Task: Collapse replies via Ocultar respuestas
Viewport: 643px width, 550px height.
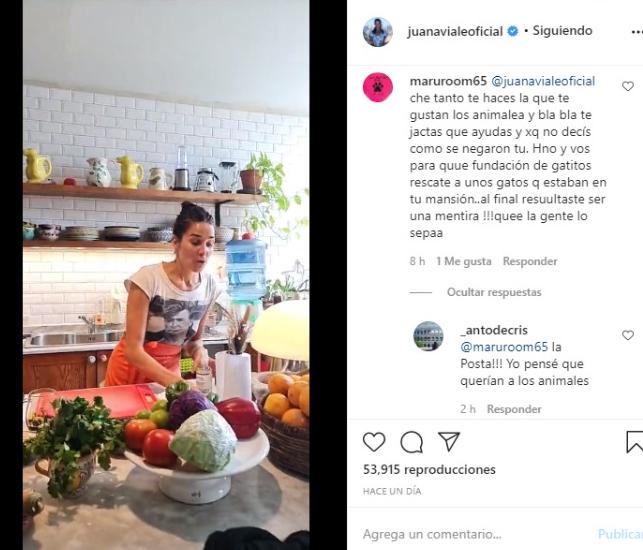Action: click(x=494, y=292)
